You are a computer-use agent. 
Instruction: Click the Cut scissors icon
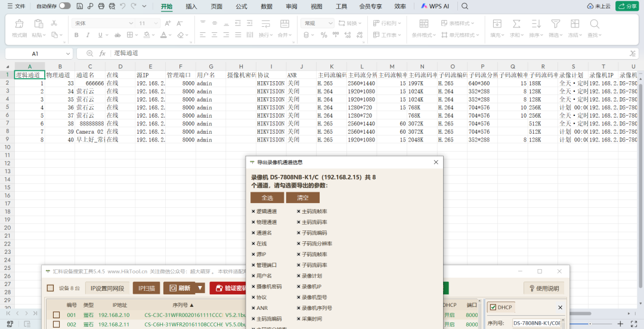point(54,23)
